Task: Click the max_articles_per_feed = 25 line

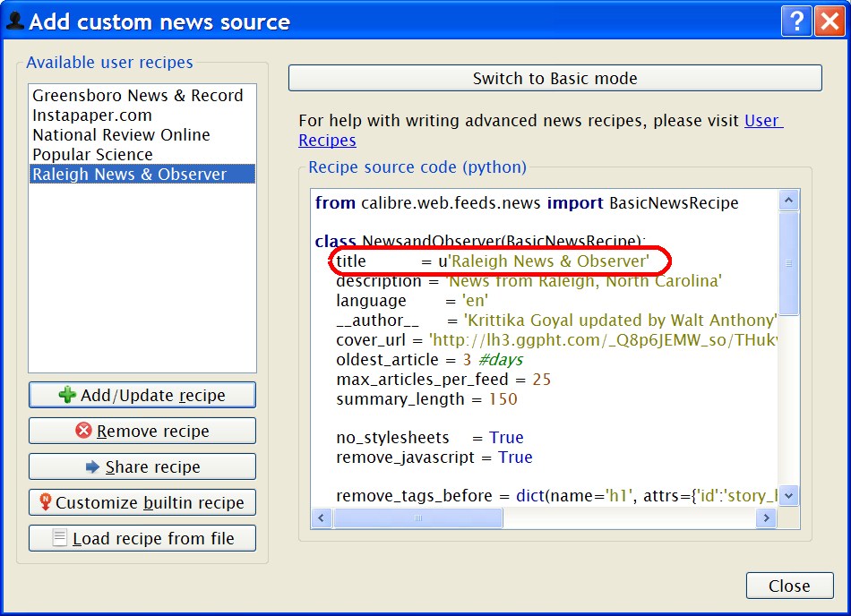Action: (443, 380)
